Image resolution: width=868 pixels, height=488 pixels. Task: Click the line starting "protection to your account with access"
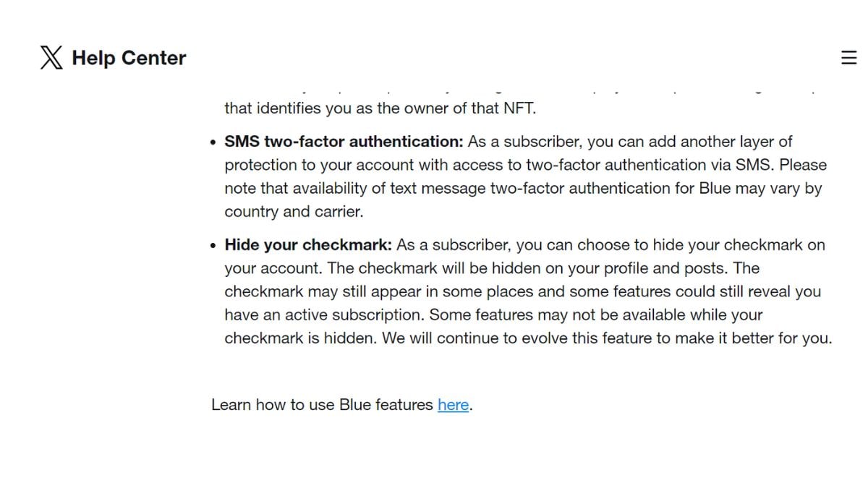pyautogui.click(x=525, y=165)
